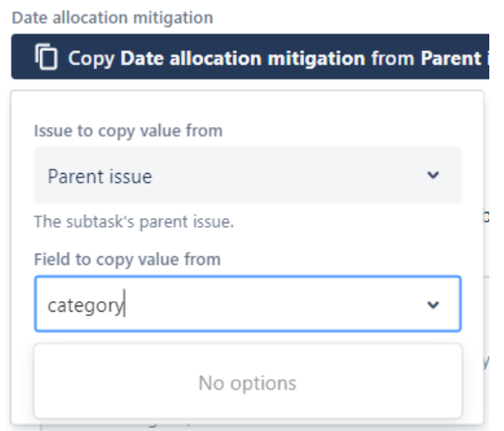The width and height of the screenshot is (504, 431).
Task: Focus the field containing the text category
Action: tap(248, 304)
